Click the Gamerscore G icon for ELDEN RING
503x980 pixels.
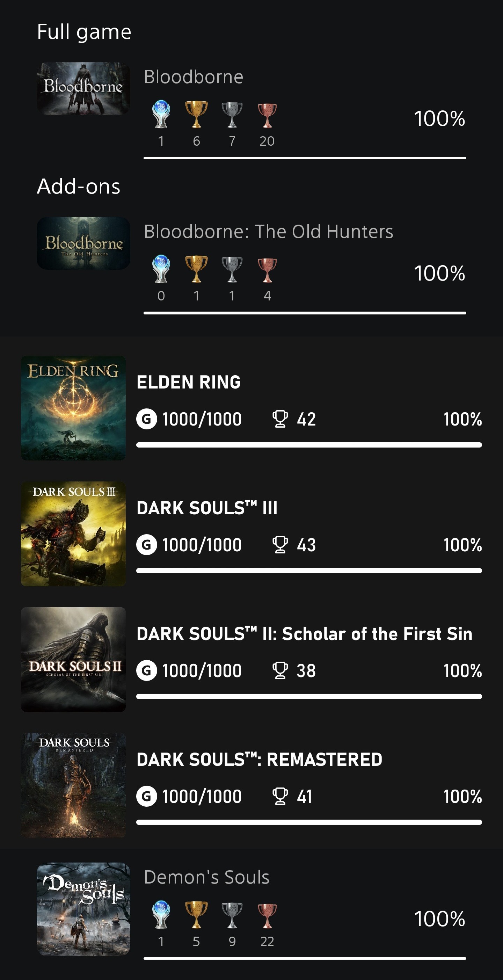[146, 419]
